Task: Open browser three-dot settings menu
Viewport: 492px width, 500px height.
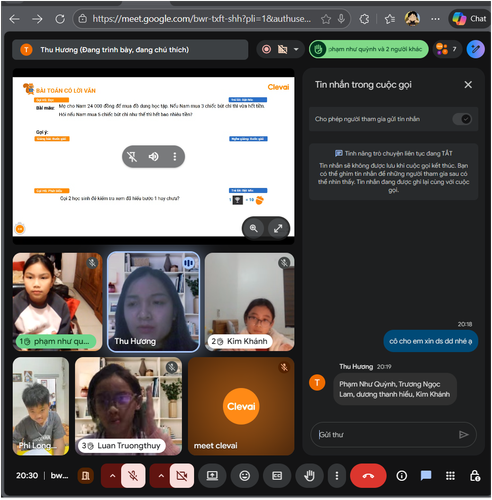Action: coord(435,19)
